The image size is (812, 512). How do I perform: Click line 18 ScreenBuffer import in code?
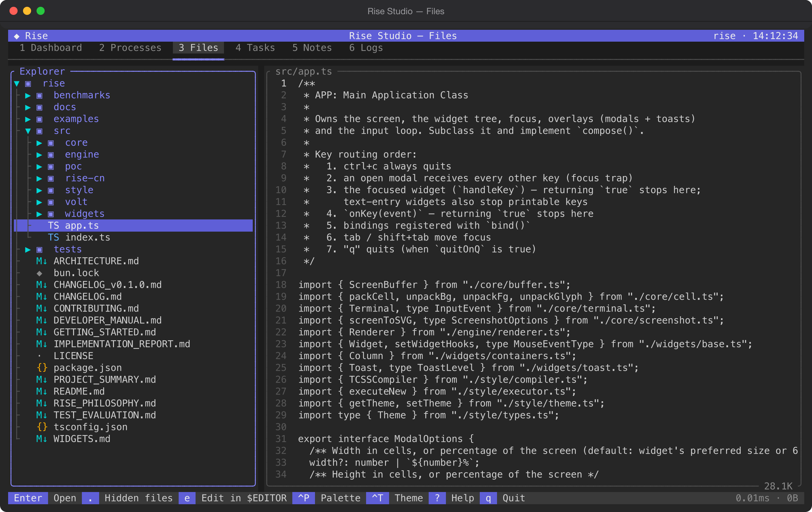(434, 285)
